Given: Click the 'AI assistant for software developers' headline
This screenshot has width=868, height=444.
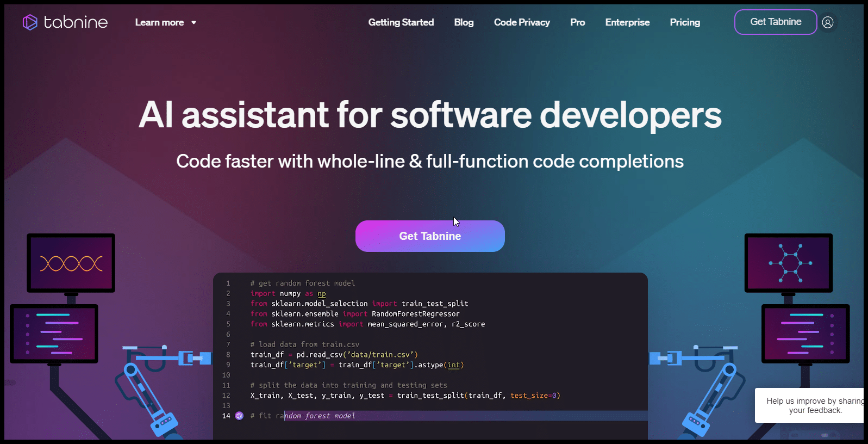Looking at the screenshot, I should [x=430, y=115].
